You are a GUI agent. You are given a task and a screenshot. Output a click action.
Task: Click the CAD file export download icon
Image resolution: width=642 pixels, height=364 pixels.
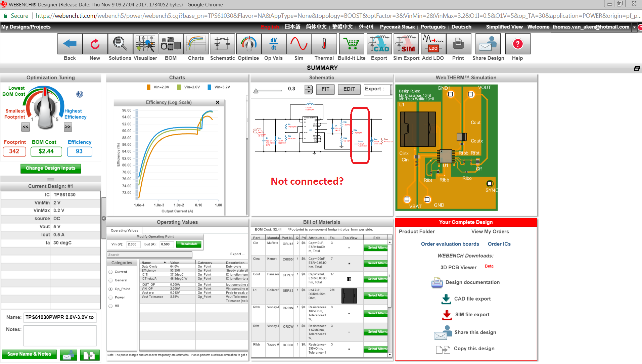(x=446, y=299)
